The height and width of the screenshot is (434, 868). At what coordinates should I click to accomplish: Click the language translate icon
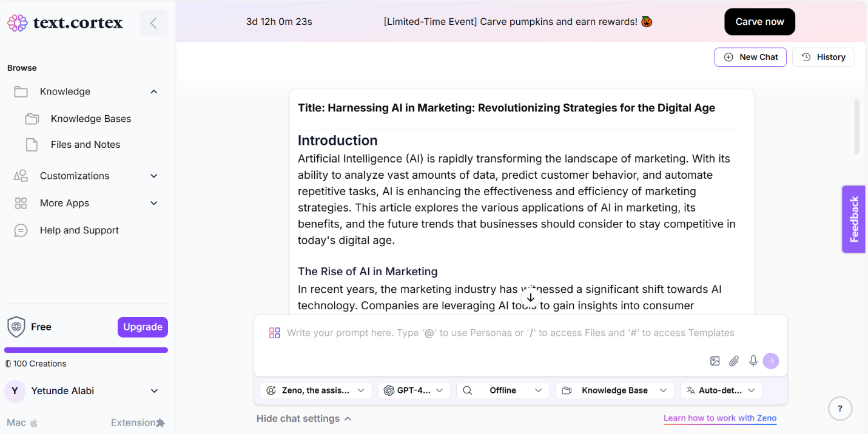pos(691,391)
